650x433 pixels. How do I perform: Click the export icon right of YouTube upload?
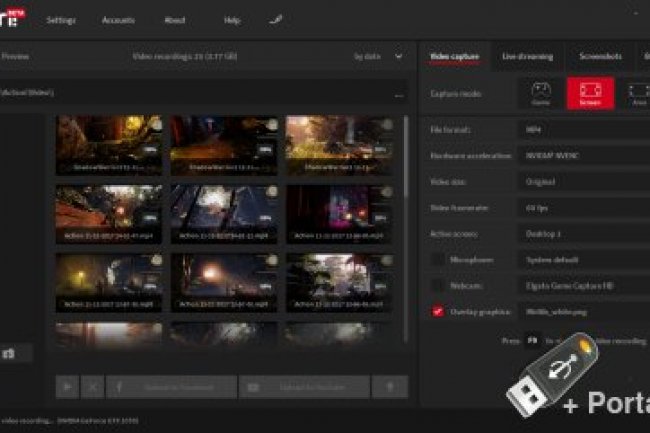click(x=390, y=386)
